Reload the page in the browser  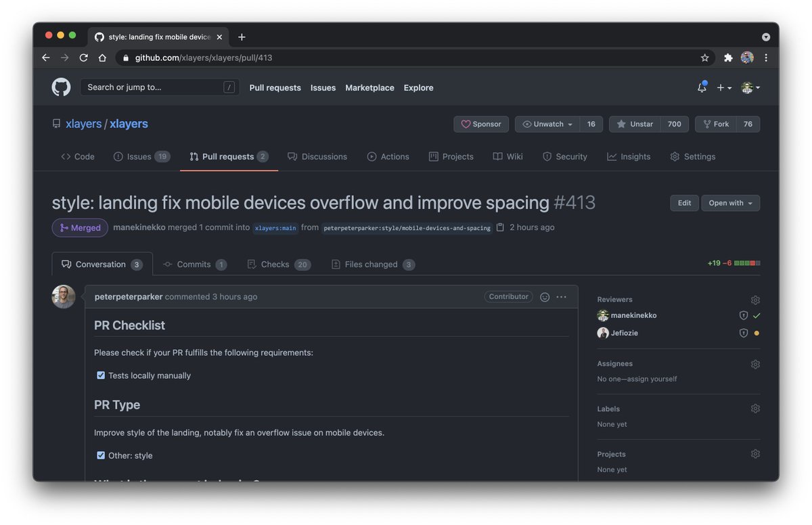[83, 58]
